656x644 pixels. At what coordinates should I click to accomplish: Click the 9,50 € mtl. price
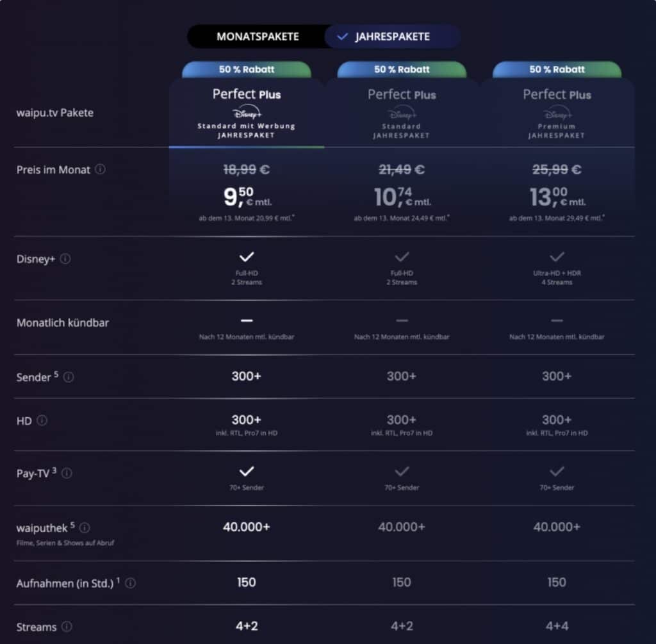247,197
